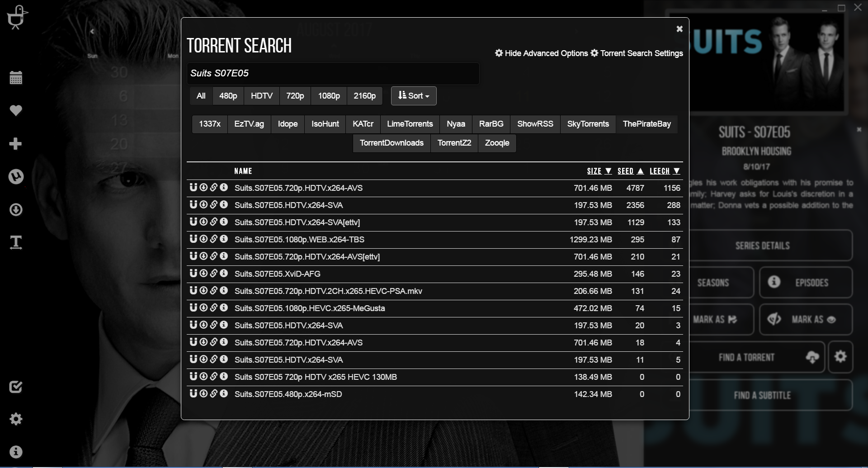Download torrent file for 720p.HDTV.x264-AVS with 18 seeds
This screenshot has width=868, height=468.
203,342
